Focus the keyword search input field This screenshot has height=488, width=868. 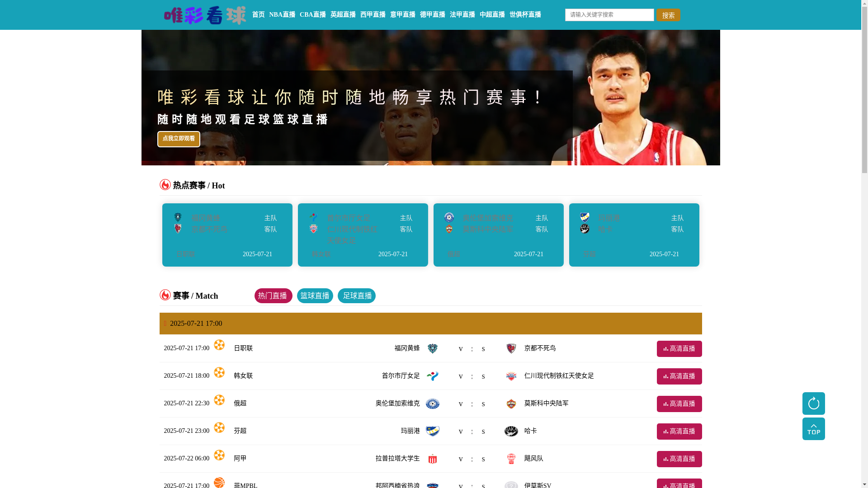pos(609,15)
